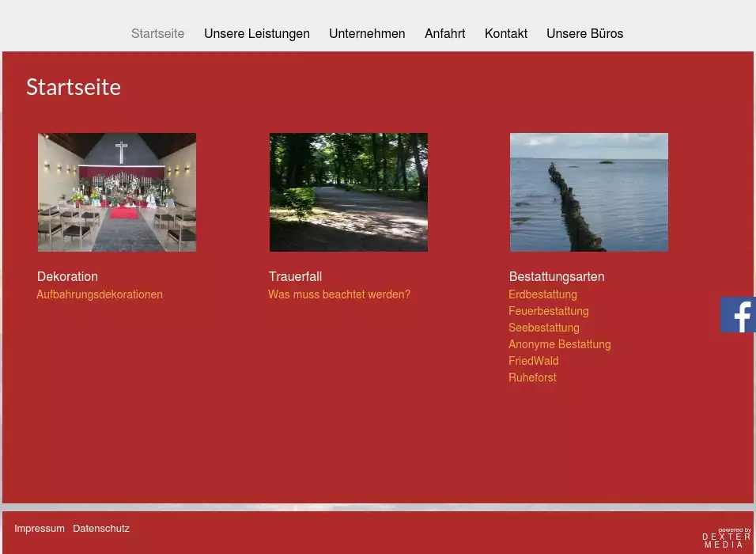Go to the Ruheforst link
756x554 pixels.
pos(532,378)
